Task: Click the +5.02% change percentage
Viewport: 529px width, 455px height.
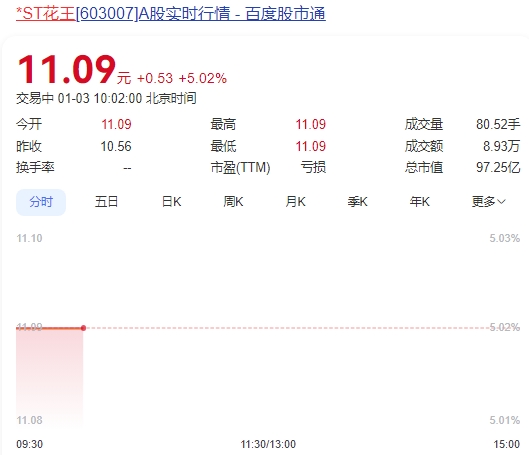Action: point(203,78)
